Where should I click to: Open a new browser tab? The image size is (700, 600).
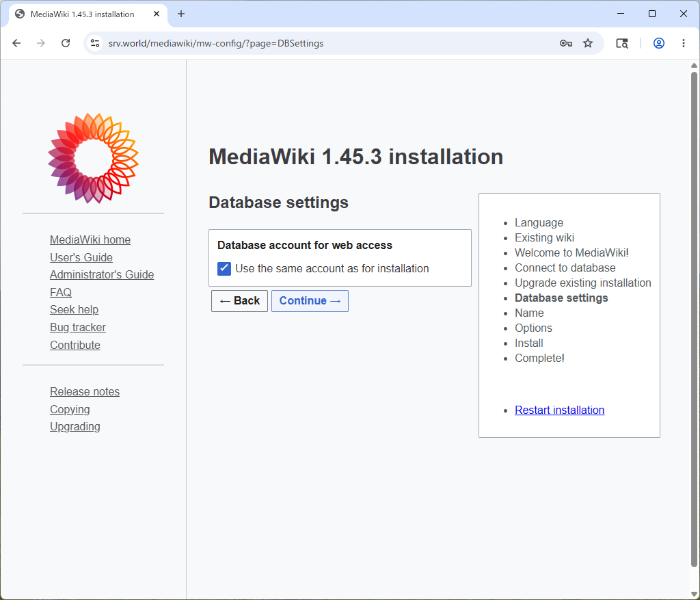point(180,14)
